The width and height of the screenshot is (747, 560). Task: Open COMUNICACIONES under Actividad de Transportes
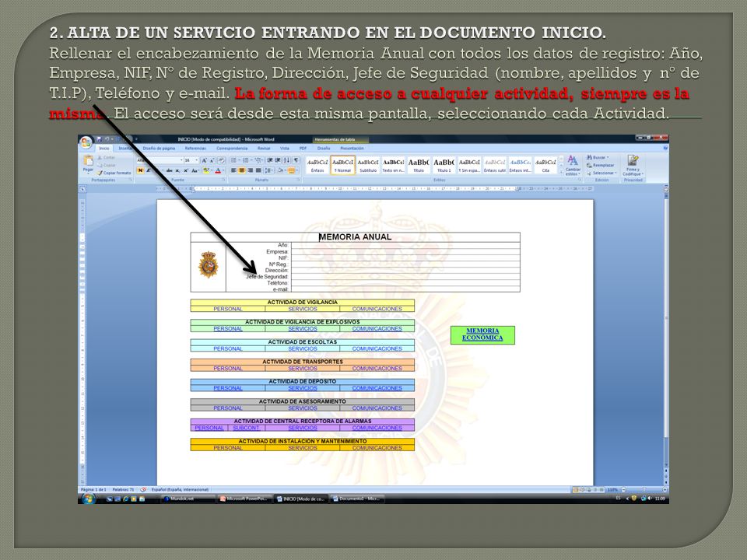(377, 369)
